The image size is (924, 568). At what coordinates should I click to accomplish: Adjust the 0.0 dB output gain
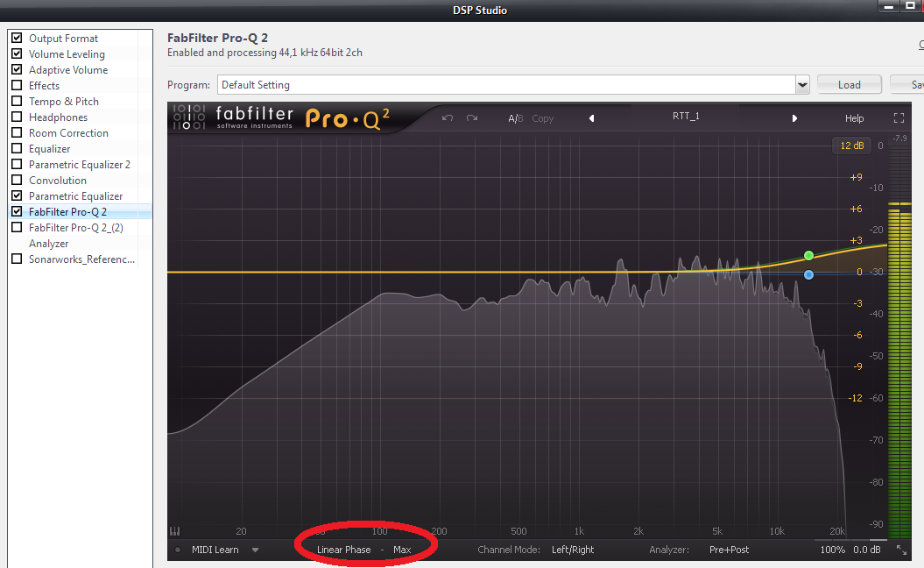[867, 550]
